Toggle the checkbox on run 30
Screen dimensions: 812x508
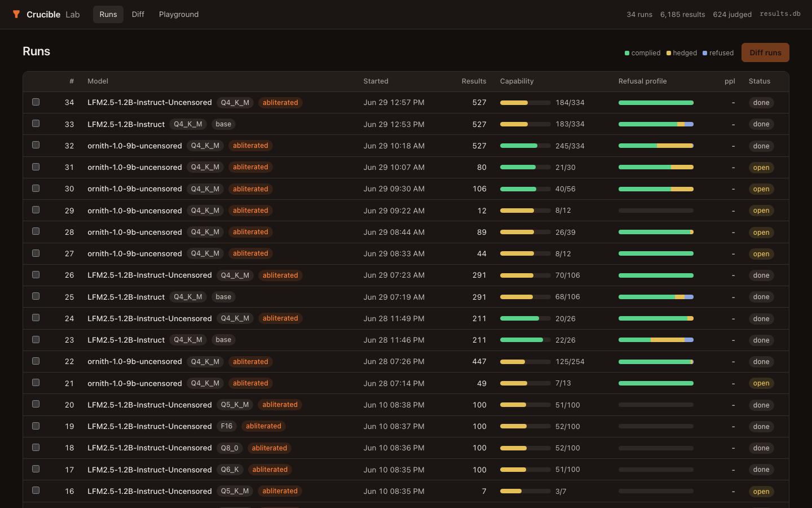pos(36,189)
